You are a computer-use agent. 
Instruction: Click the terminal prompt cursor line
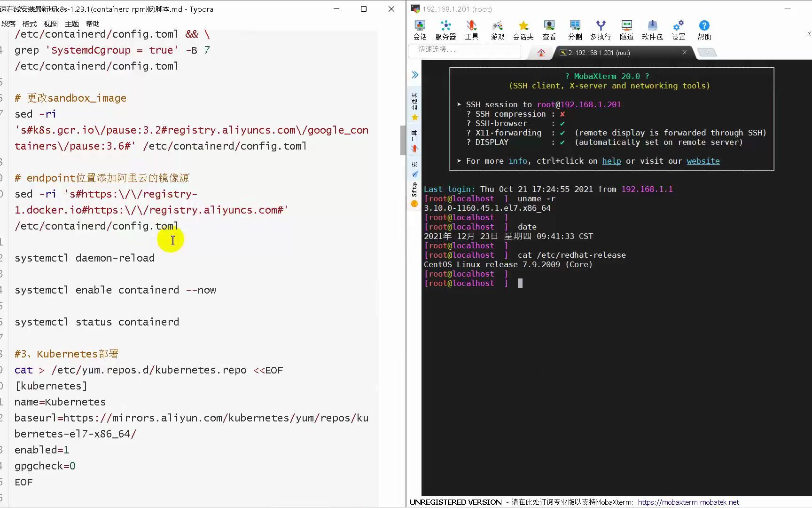pyautogui.click(x=473, y=283)
